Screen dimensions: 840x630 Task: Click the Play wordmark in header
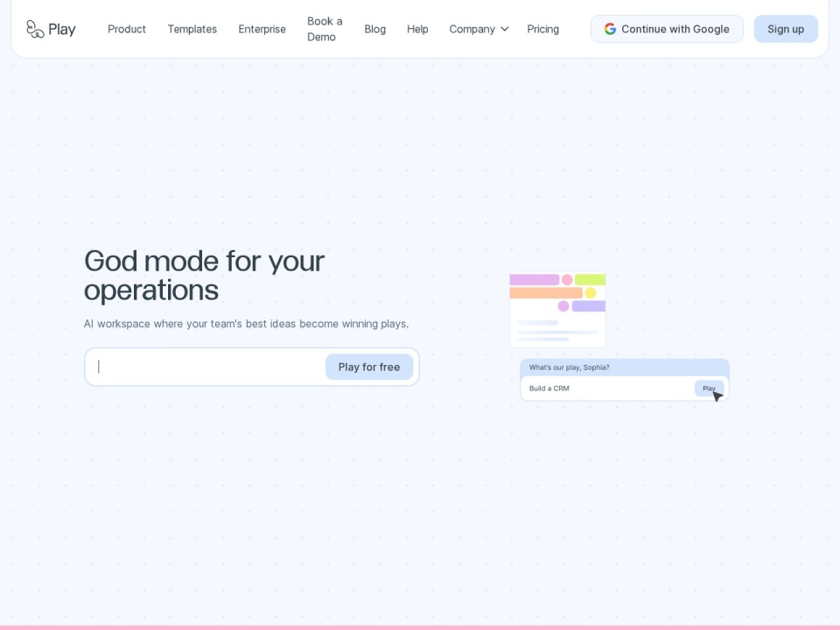pos(61,30)
